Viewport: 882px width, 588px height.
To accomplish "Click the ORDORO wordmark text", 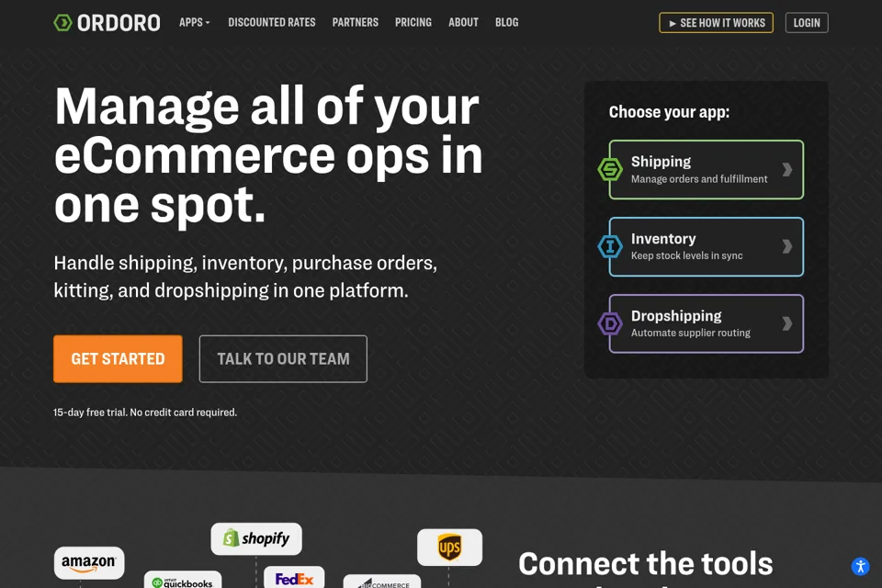I will (x=119, y=23).
